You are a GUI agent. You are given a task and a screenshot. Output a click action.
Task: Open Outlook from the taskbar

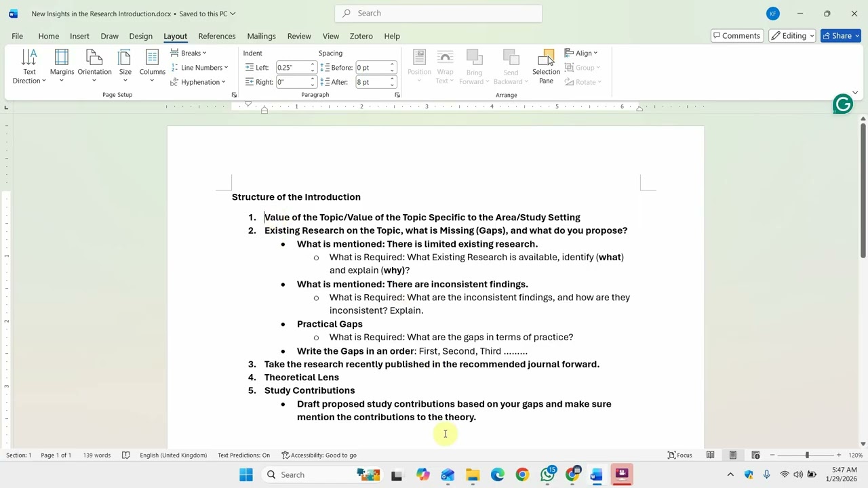pyautogui.click(x=448, y=474)
